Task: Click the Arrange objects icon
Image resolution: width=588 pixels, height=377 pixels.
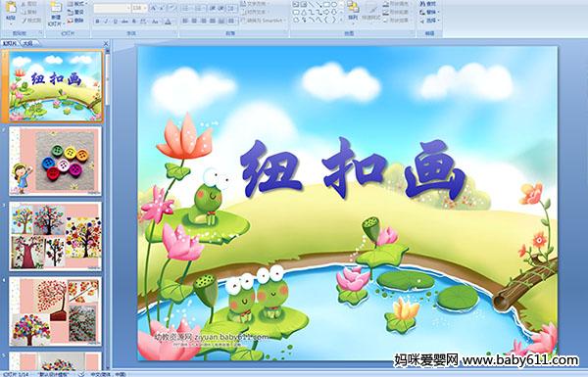Action: 353,11
